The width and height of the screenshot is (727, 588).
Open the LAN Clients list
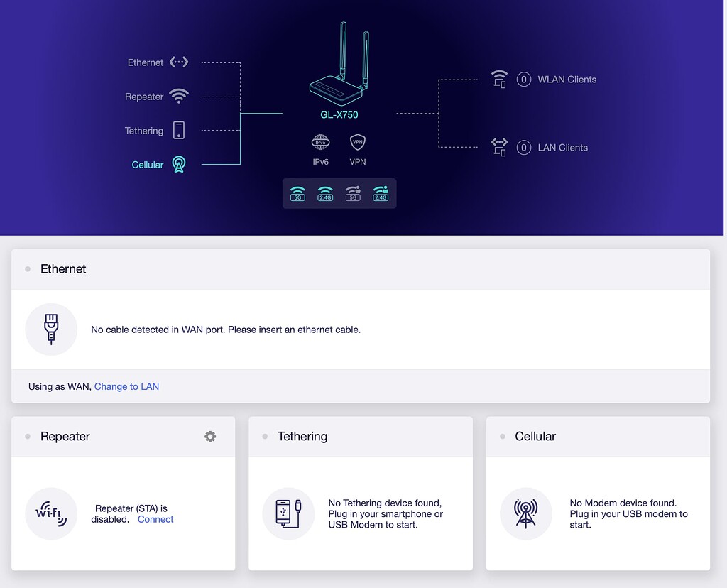(x=562, y=148)
